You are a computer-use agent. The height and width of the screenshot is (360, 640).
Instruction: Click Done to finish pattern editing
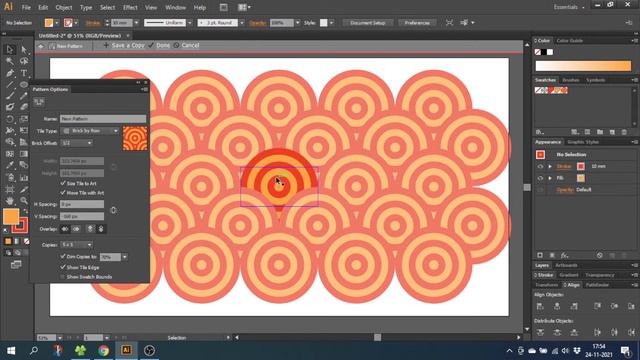(159, 45)
